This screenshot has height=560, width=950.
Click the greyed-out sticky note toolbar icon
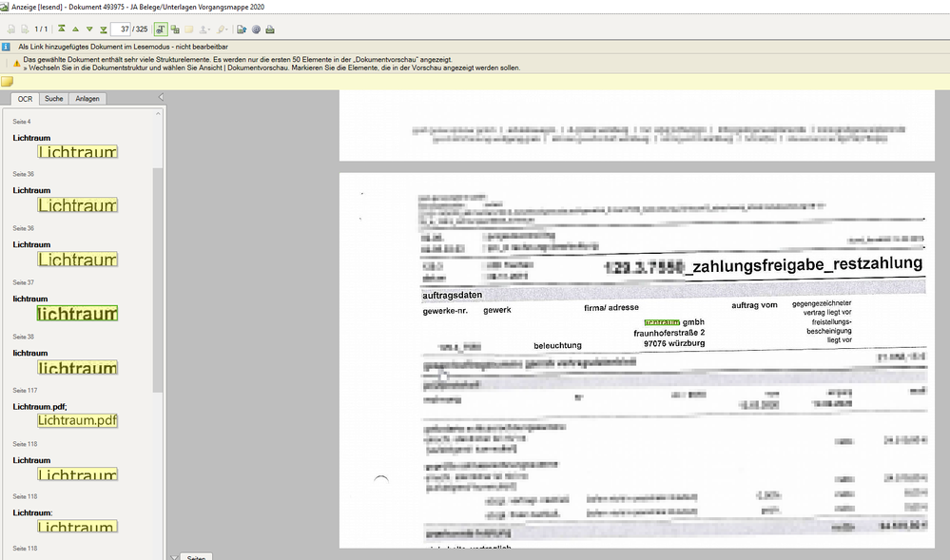point(189,29)
